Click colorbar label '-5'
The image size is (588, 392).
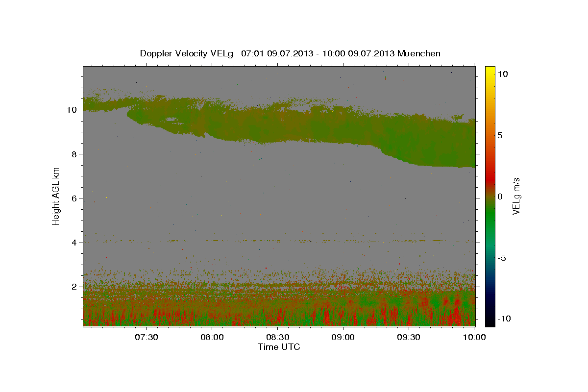501,258
